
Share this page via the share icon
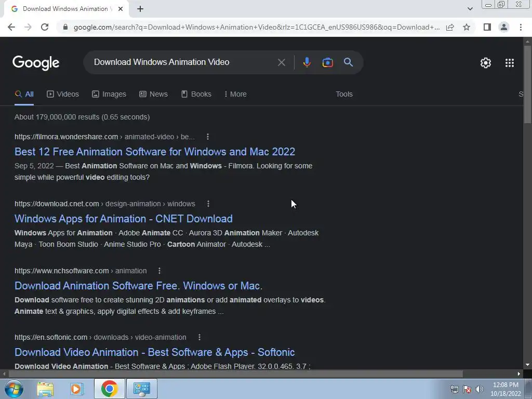tap(450, 27)
